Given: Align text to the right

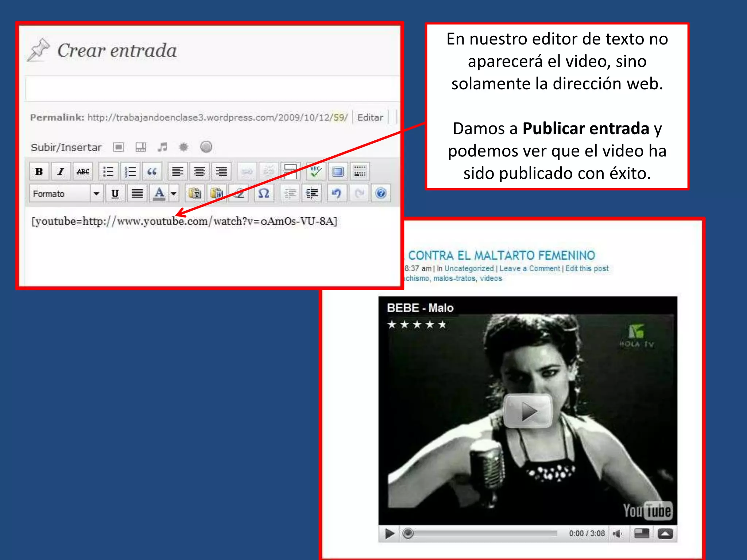Looking at the screenshot, I should point(221,171).
